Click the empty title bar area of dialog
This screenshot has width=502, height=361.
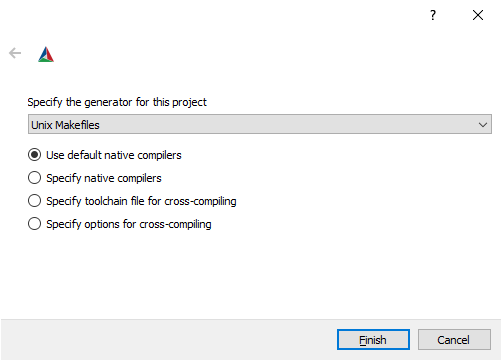(213, 15)
